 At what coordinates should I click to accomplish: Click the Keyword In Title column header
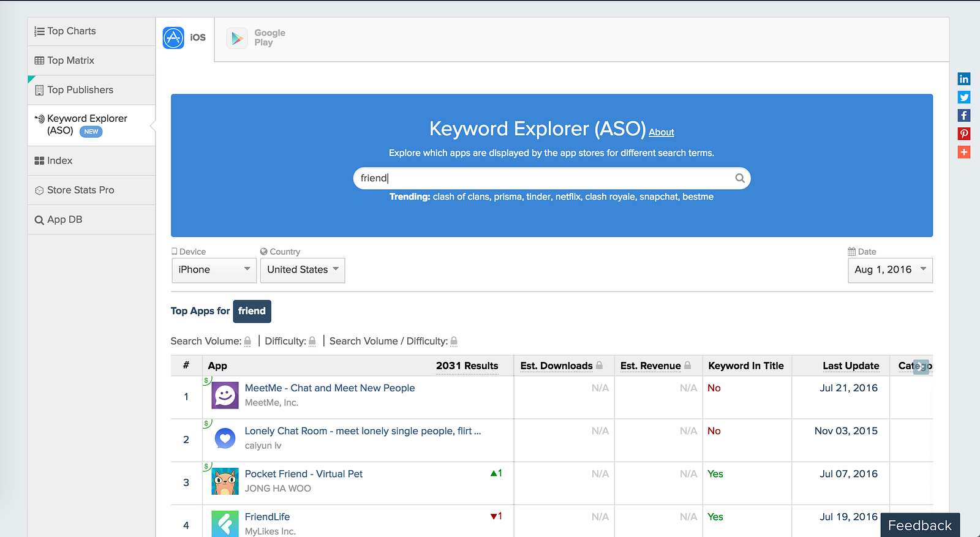coord(746,366)
